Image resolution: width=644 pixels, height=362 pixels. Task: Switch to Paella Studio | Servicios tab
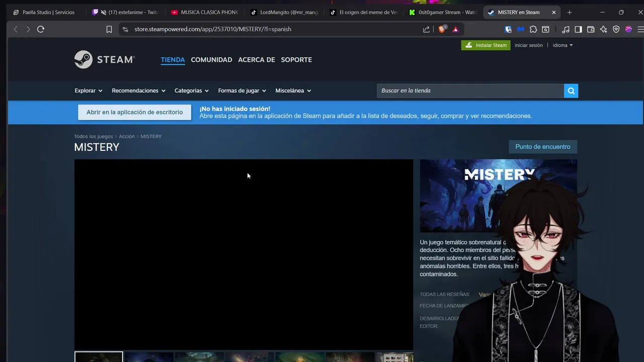pos(44,12)
